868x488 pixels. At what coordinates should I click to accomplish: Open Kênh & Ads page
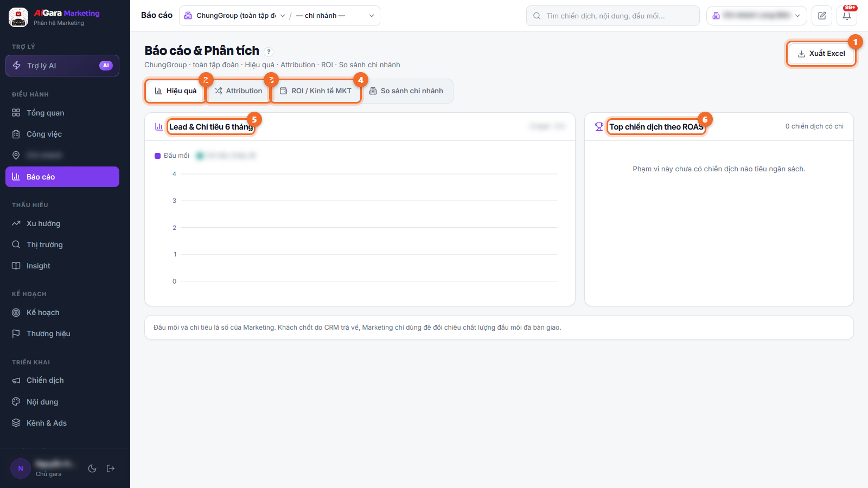tap(62, 423)
